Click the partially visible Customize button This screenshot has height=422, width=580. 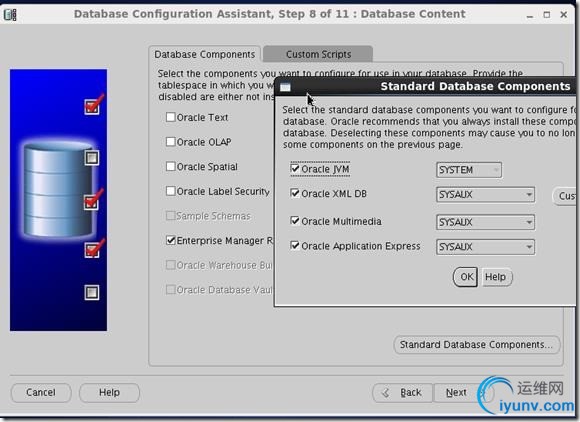[564, 196]
